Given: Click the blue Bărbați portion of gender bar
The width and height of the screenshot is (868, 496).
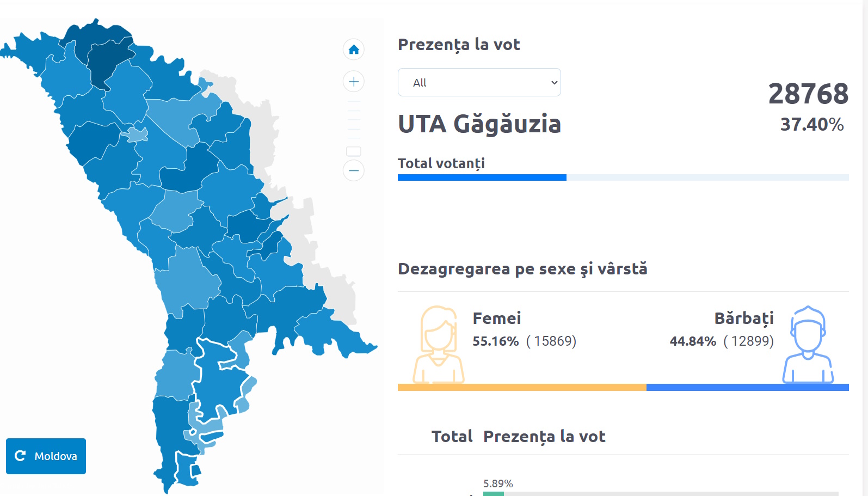Looking at the screenshot, I should pyautogui.click(x=747, y=388).
